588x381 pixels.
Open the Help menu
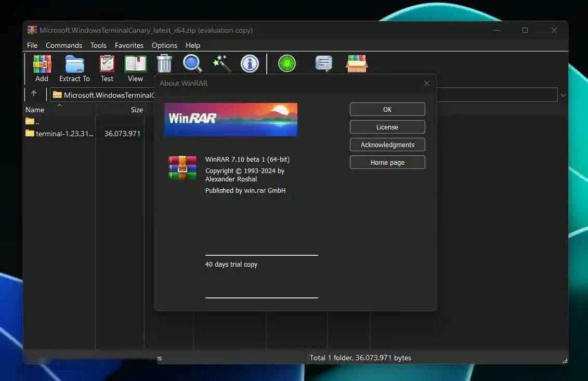click(193, 45)
